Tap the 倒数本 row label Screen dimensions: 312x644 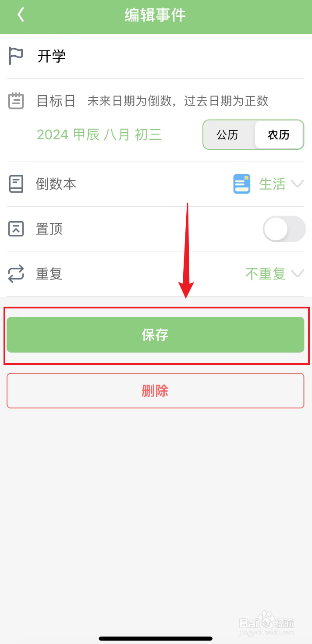point(56,184)
